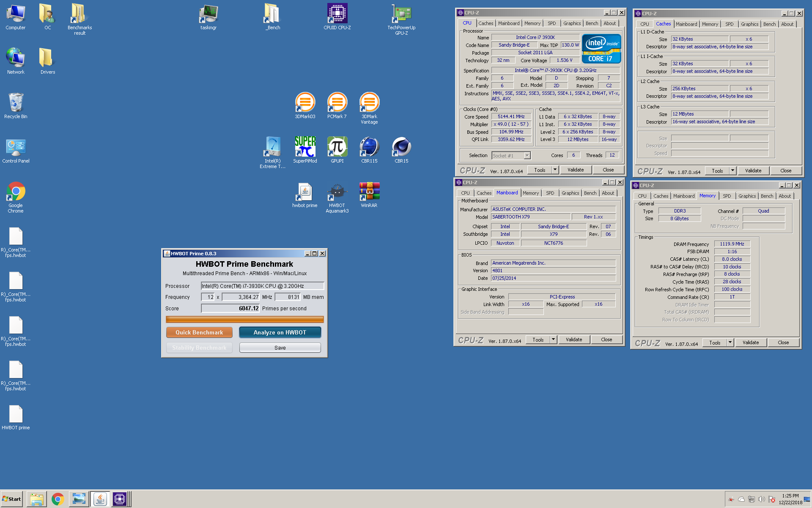Screen dimensions: 812x508
Task: Click the Intel Core i7 logo
Action: click(x=601, y=49)
